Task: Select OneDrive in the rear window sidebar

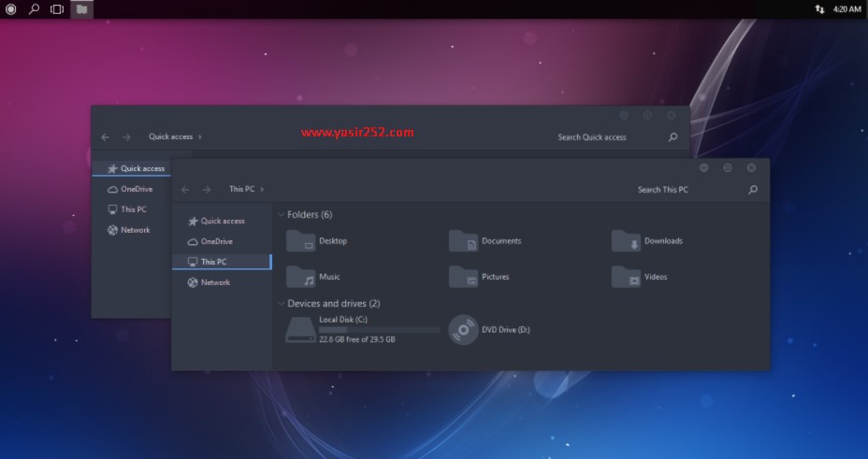Action: click(x=132, y=189)
